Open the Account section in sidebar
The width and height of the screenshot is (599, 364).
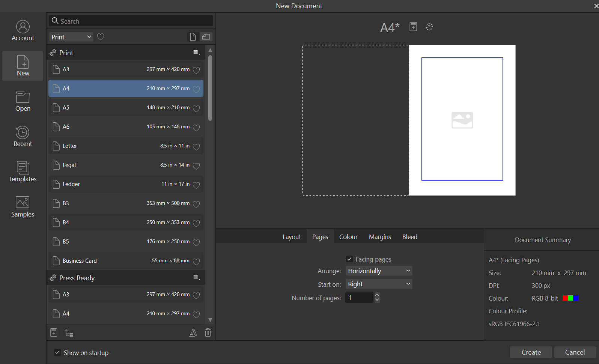tap(23, 30)
